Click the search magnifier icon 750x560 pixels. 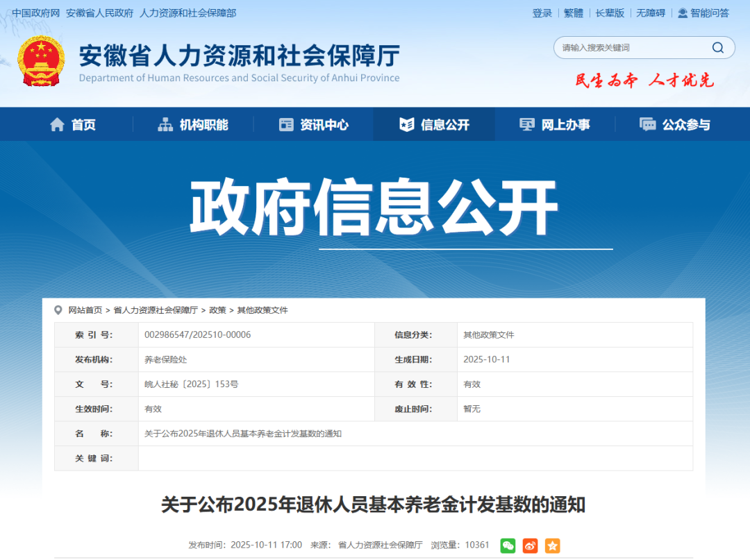click(717, 48)
